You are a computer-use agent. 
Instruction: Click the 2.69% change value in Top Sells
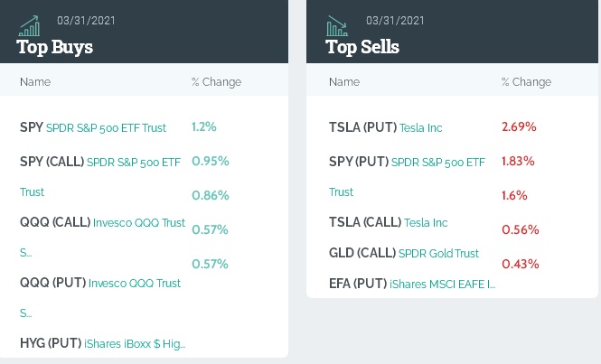[519, 126]
